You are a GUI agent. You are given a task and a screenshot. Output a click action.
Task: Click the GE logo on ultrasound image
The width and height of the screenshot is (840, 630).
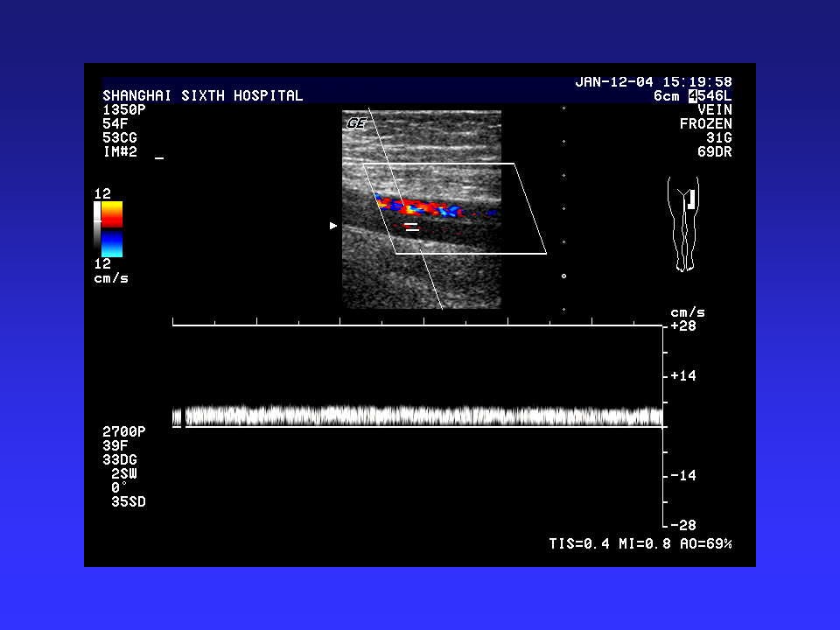click(355, 123)
